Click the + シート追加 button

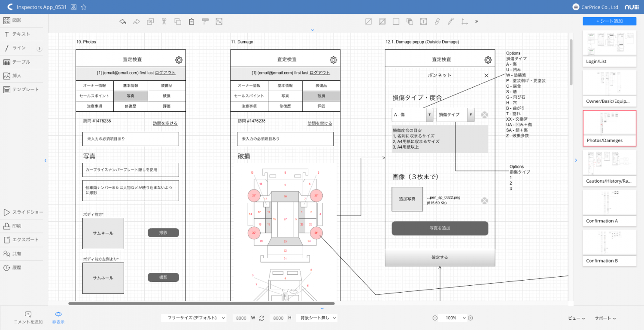click(x=609, y=21)
